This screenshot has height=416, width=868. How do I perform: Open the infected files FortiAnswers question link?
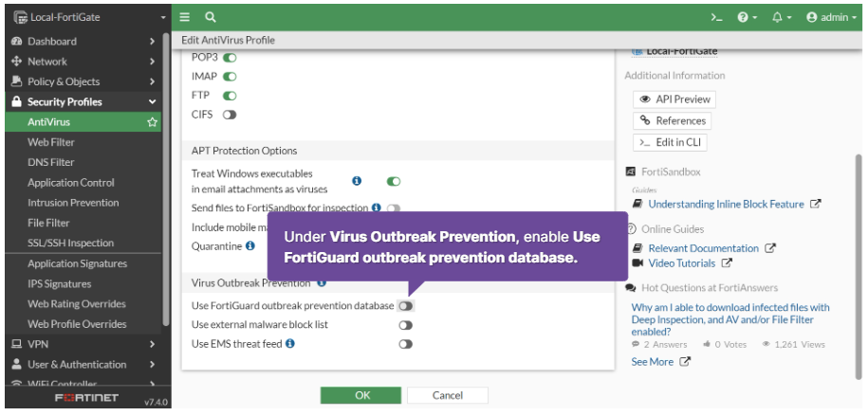[x=730, y=319]
